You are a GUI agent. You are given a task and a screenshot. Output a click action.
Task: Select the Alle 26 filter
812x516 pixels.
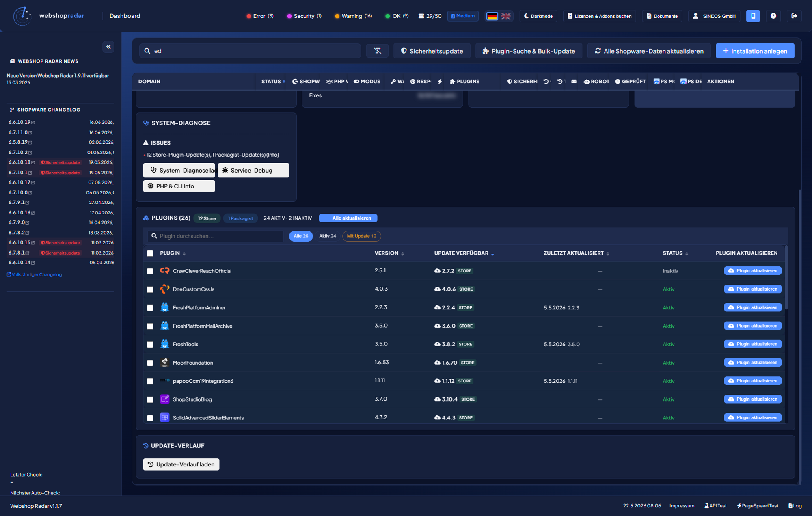pyautogui.click(x=301, y=236)
